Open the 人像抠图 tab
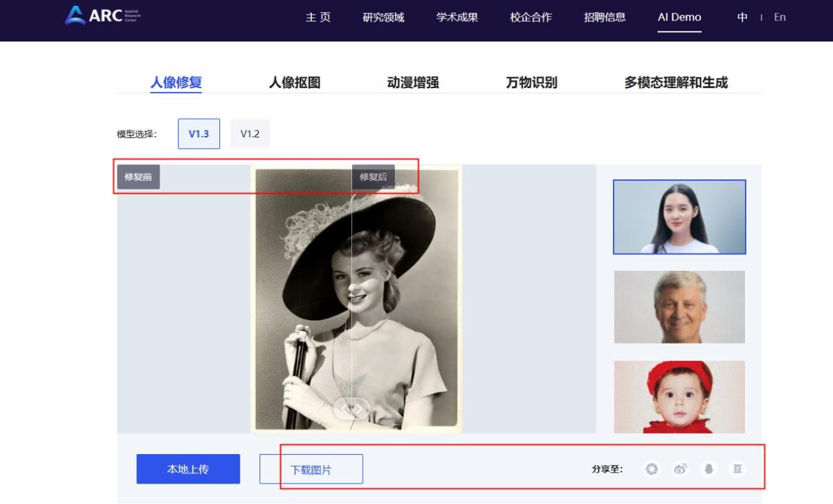This screenshot has width=833, height=504. click(294, 83)
